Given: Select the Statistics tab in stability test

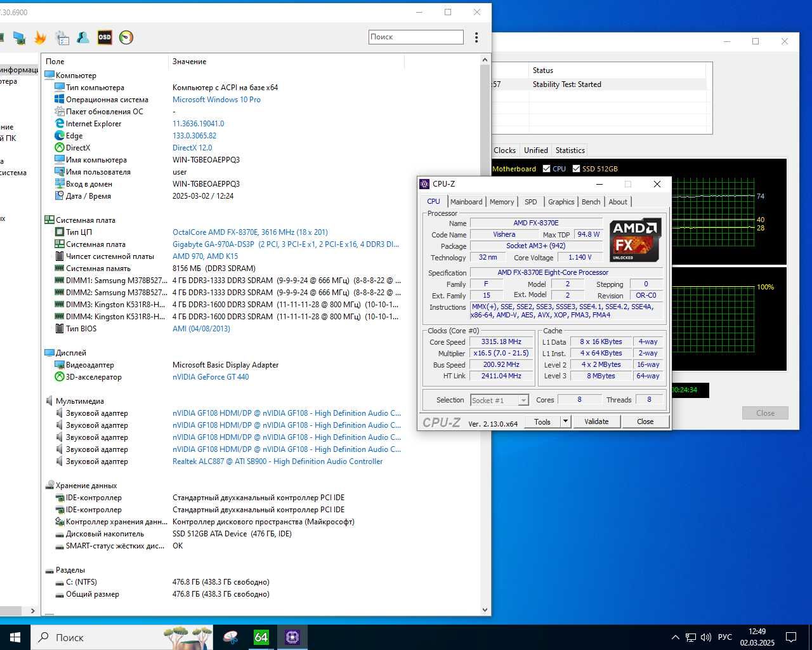Looking at the screenshot, I should pos(570,150).
